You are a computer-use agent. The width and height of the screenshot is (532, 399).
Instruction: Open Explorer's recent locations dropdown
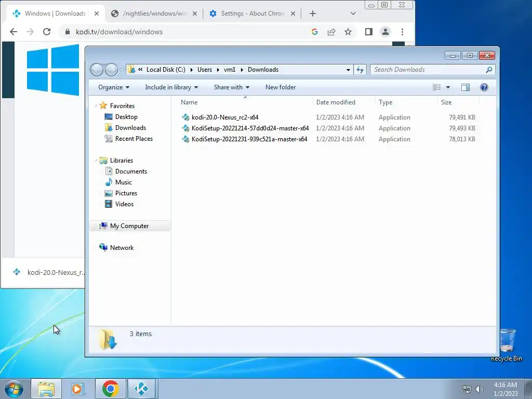pyautogui.click(x=122, y=70)
